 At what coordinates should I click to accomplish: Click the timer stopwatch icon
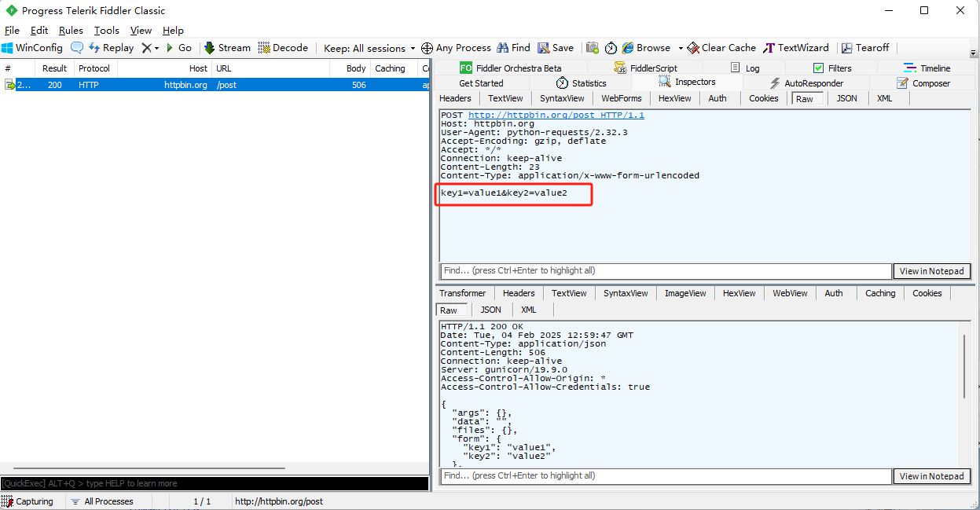click(x=611, y=48)
